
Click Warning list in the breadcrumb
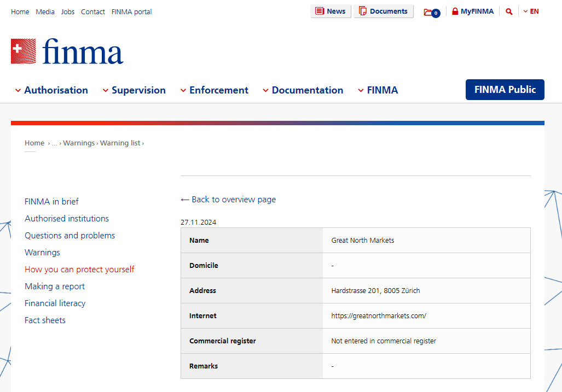[120, 143]
